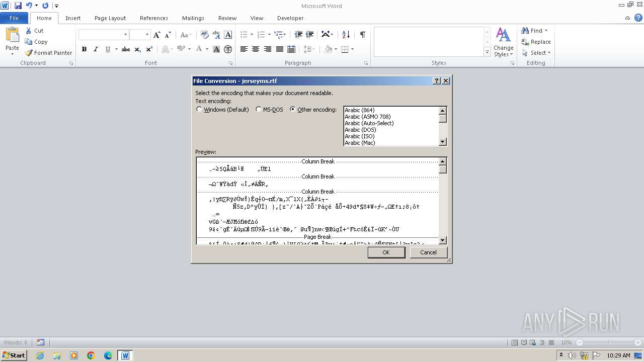Click the Shrink Font icon
The image size is (644, 362).
tap(168, 35)
